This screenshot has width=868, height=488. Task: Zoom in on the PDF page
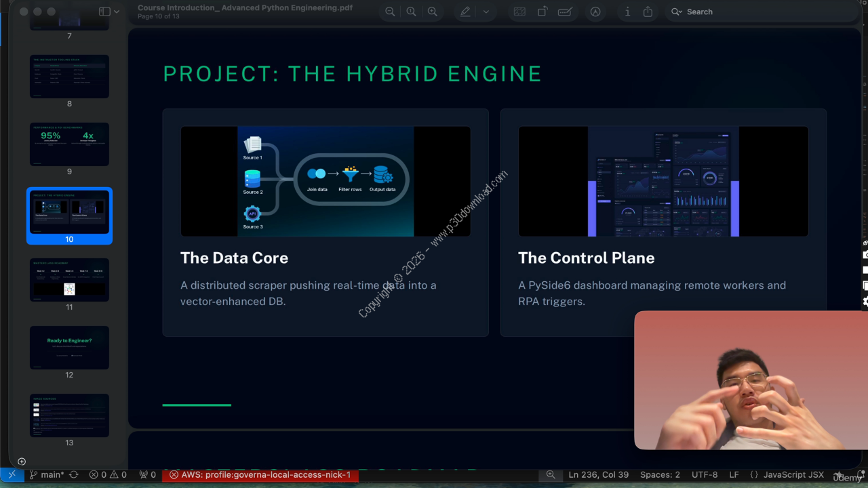point(432,12)
